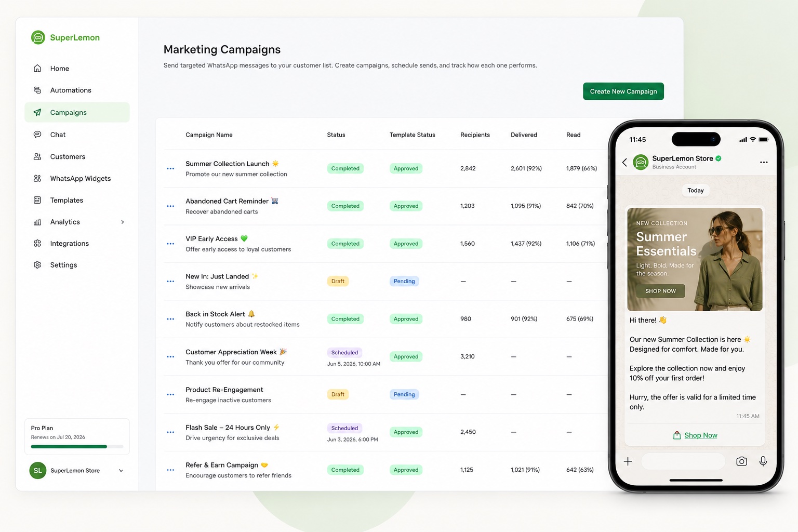Open options for Refer & Earn Campaign row
The image size is (798, 532).
tap(170, 470)
